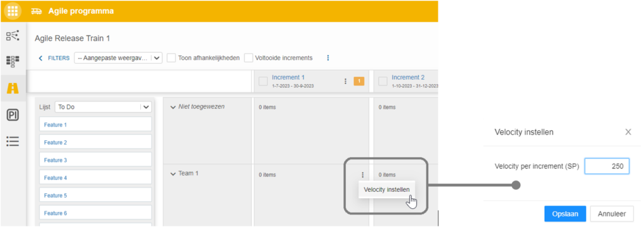Open the app launcher grid icon
The width and height of the screenshot is (644, 229).
click(x=13, y=11)
